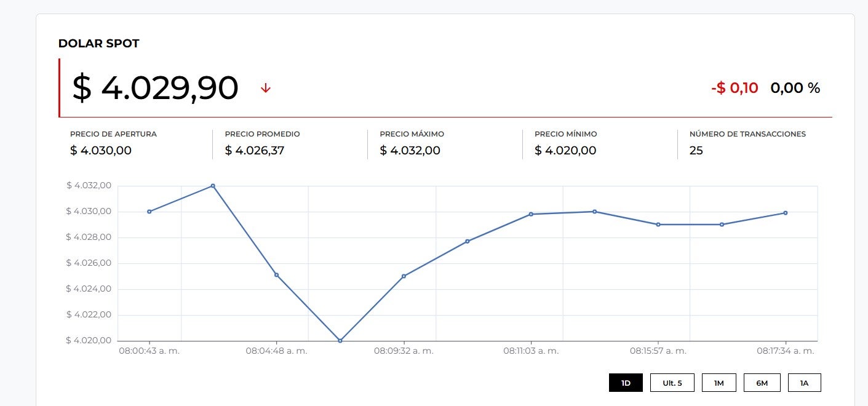
Task: Click point between 08:11:03 and 08:15:57
Action: coord(594,212)
